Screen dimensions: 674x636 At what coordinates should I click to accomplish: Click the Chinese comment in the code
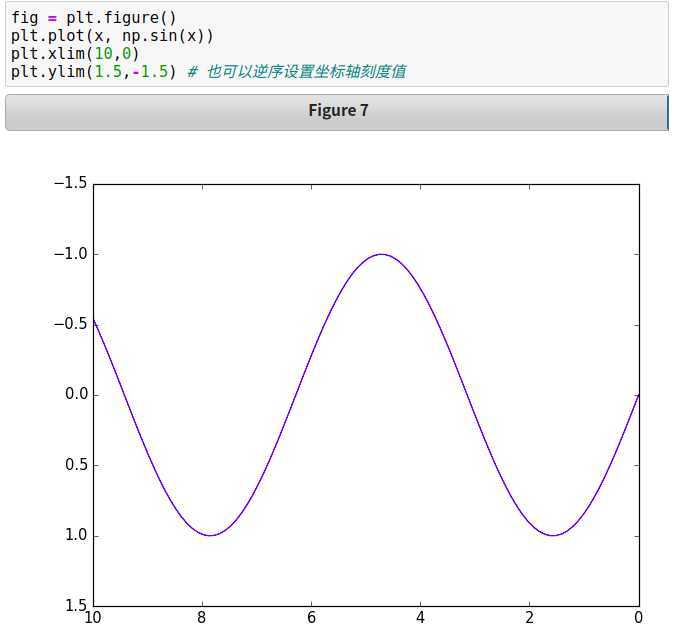[297, 71]
